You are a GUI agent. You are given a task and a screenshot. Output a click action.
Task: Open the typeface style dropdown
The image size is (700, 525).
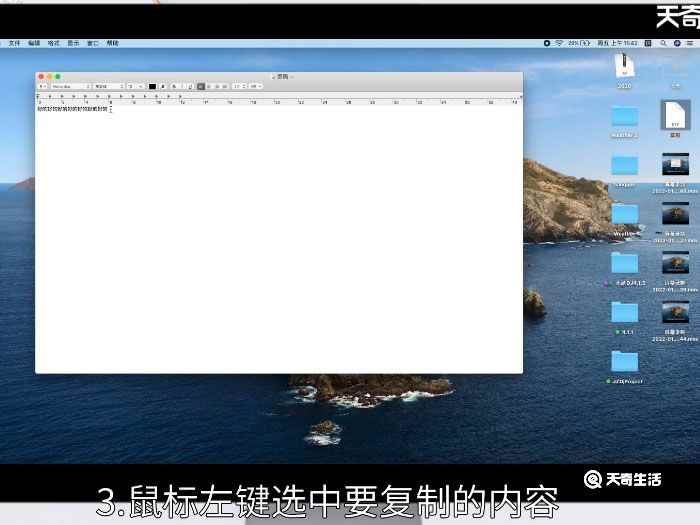pyautogui.click(x=109, y=86)
